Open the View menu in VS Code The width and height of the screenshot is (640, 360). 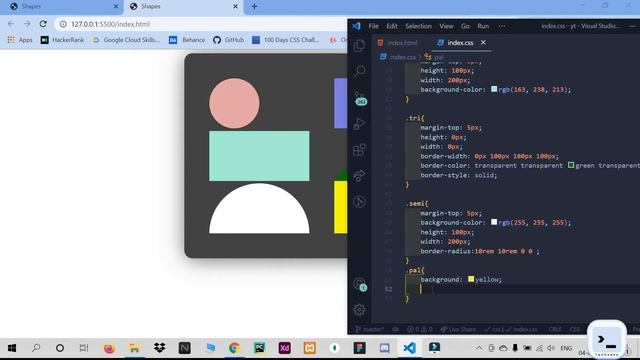coord(446,26)
